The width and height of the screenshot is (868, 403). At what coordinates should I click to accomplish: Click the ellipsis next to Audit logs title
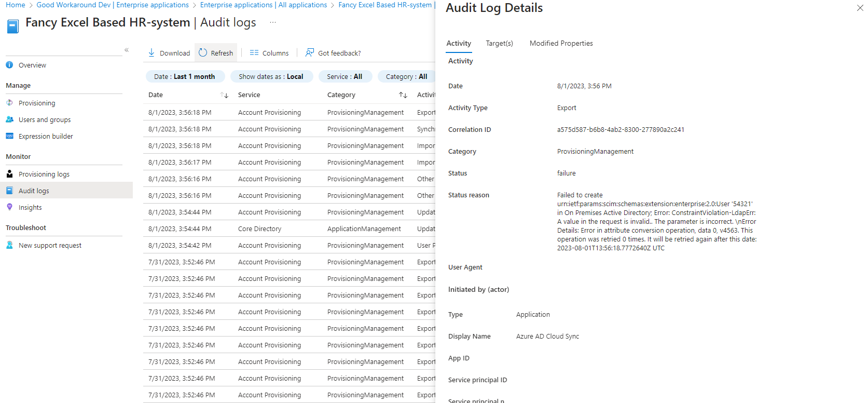(273, 22)
